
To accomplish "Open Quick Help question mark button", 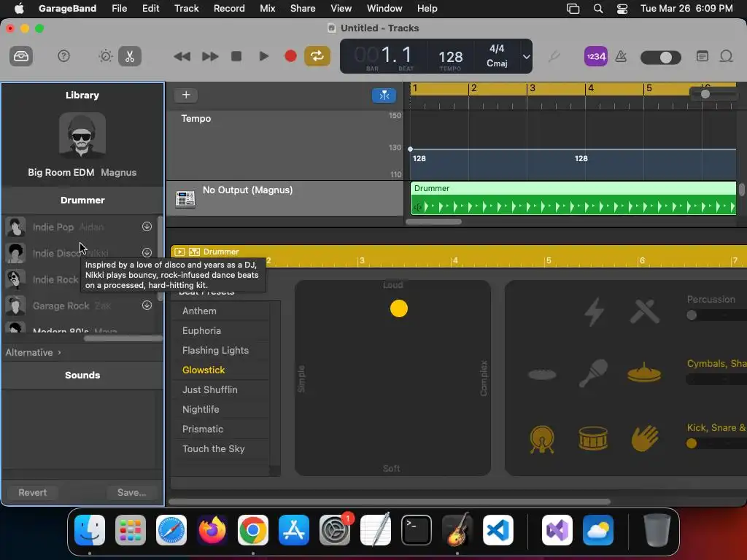I will click(63, 56).
